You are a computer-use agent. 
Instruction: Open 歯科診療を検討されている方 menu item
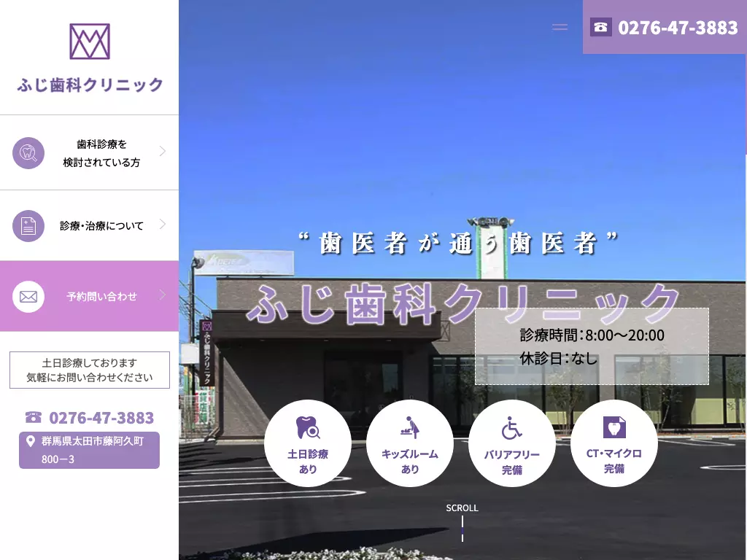[89, 153]
